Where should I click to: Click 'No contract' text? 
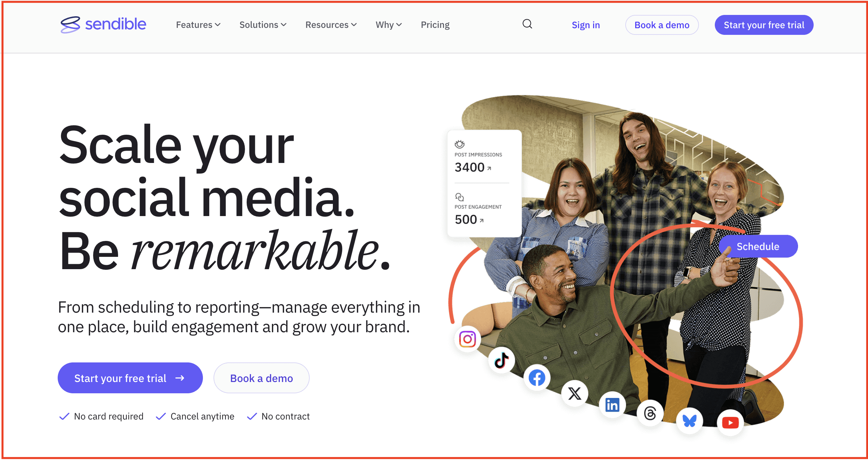click(285, 417)
